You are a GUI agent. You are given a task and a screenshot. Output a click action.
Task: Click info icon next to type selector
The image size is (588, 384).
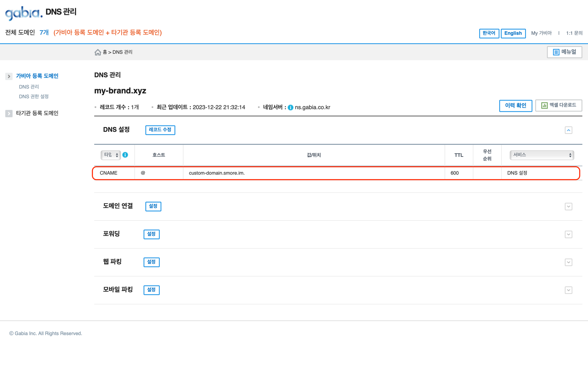click(125, 155)
